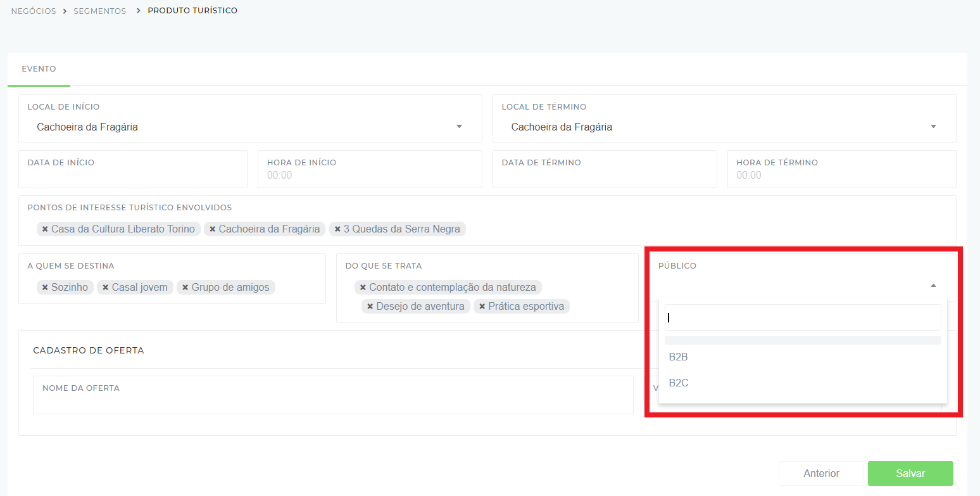Remove the Grupo de amigos tag
This screenshot has height=496, width=980.
click(185, 288)
